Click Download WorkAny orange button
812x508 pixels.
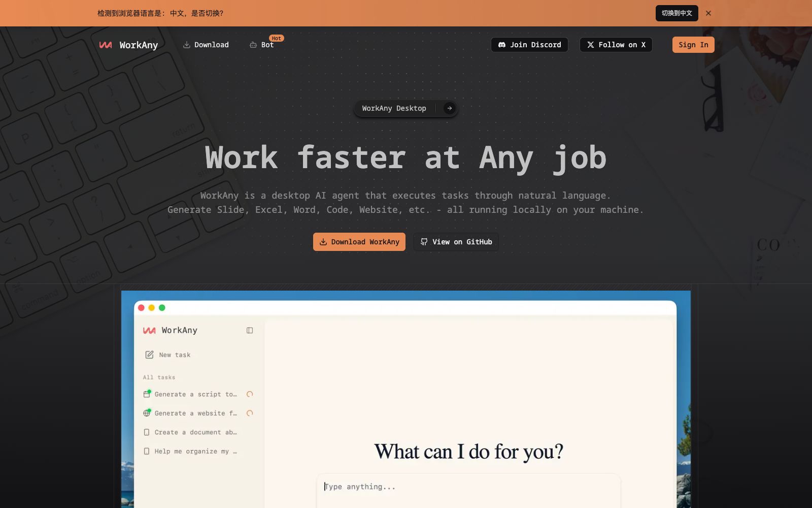[x=359, y=242]
